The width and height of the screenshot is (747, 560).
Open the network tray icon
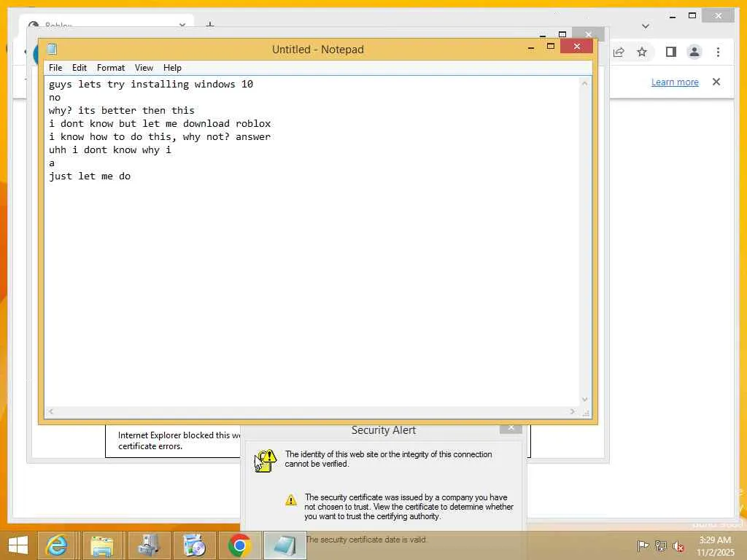click(x=660, y=545)
